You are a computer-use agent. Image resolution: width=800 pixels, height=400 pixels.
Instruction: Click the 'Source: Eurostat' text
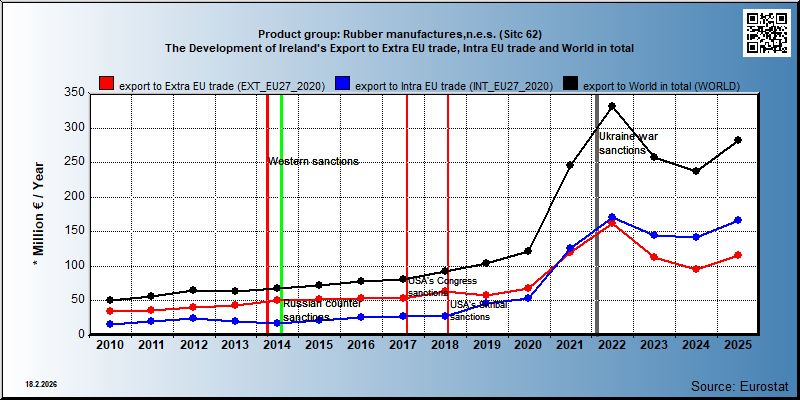click(740, 385)
